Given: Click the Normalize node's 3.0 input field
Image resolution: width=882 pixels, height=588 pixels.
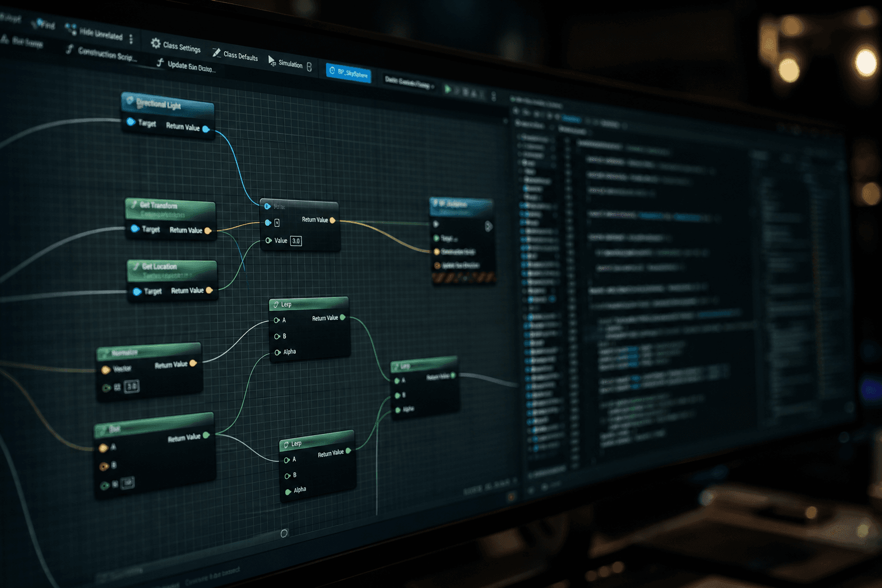Looking at the screenshot, I should click(131, 386).
